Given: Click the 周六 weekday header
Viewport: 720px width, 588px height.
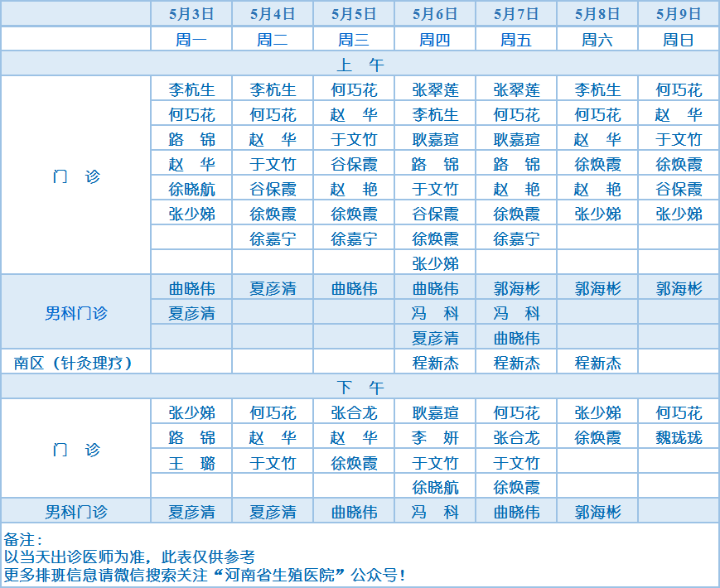Looking at the screenshot, I should point(597,40).
